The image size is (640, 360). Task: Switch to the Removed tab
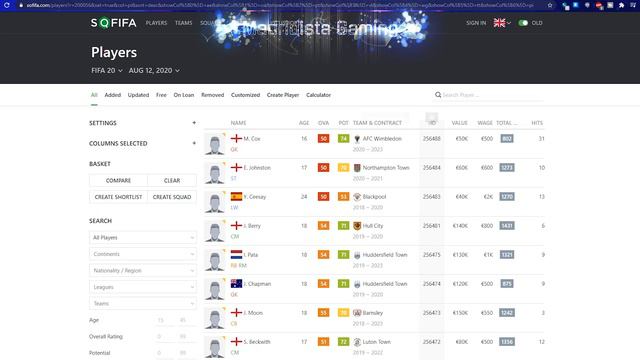click(x=213, y=95)
